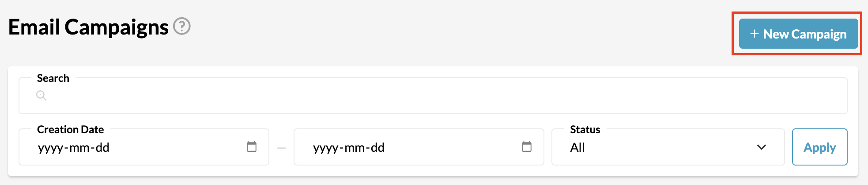The height and width of the screenshot is (185, 868).
Task: Click the Status field label
Action: point(585,129)
